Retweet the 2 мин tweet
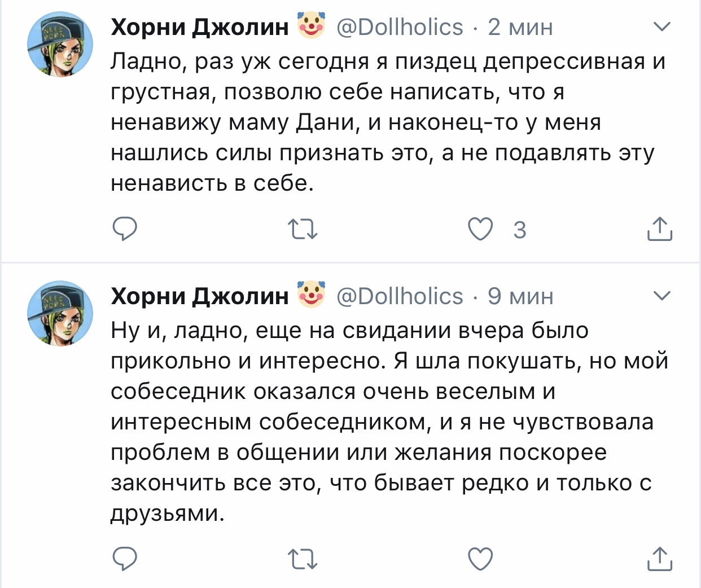Viewport: 701px width, 588px height. [303, 230]
